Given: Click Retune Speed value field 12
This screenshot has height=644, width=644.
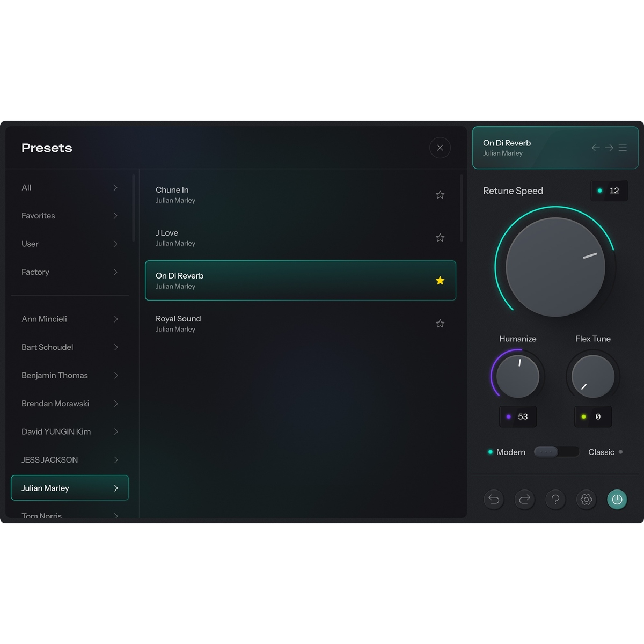Looking at the screenshot, I should click(x=609, y=191).
